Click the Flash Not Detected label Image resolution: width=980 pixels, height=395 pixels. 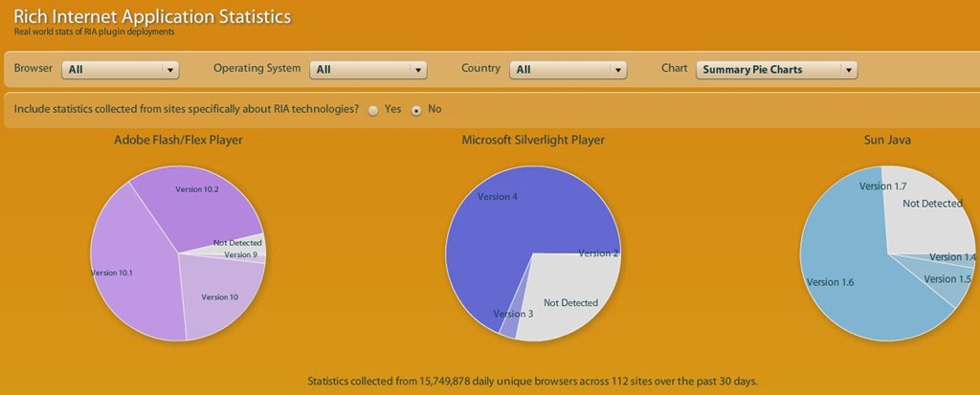[237, 243]
